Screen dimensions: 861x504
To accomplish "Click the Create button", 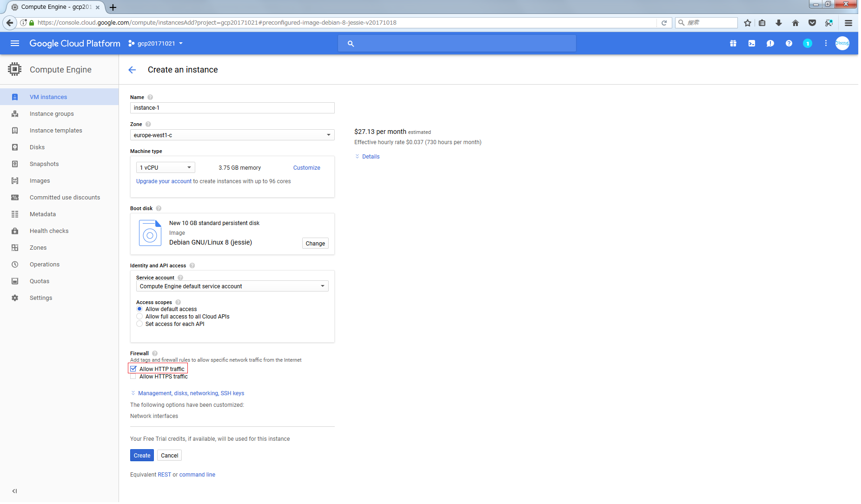I will point(142,456).
